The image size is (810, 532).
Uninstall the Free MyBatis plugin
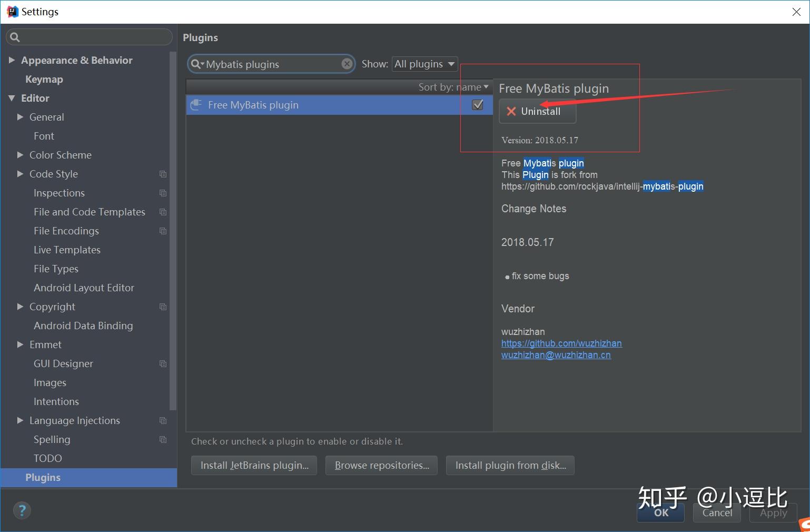click(537, 111)
